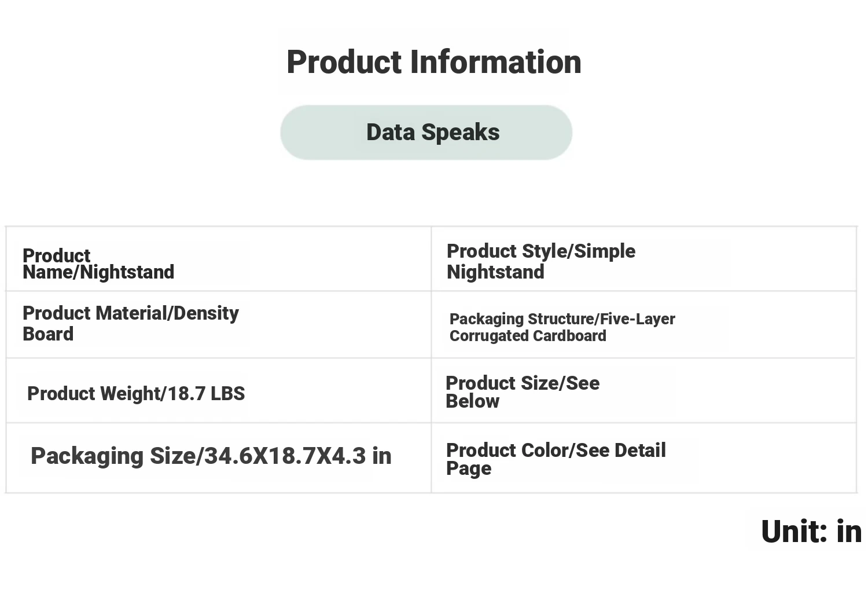Click Packaging Structure/Five-Layer Corrugated Cardboard text
868x604 pixels.
tap(562, 327)
